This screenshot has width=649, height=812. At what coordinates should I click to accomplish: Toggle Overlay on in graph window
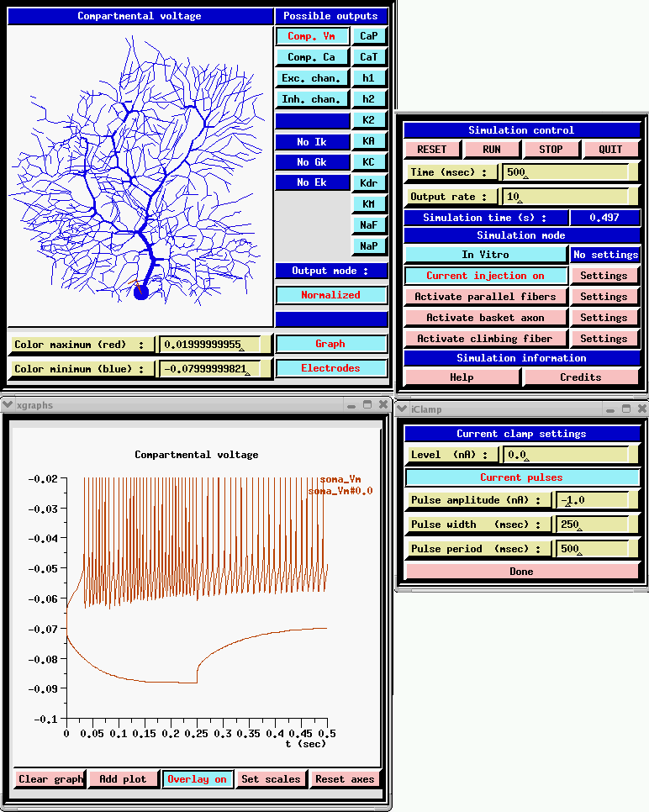click(x=197, y=779)
